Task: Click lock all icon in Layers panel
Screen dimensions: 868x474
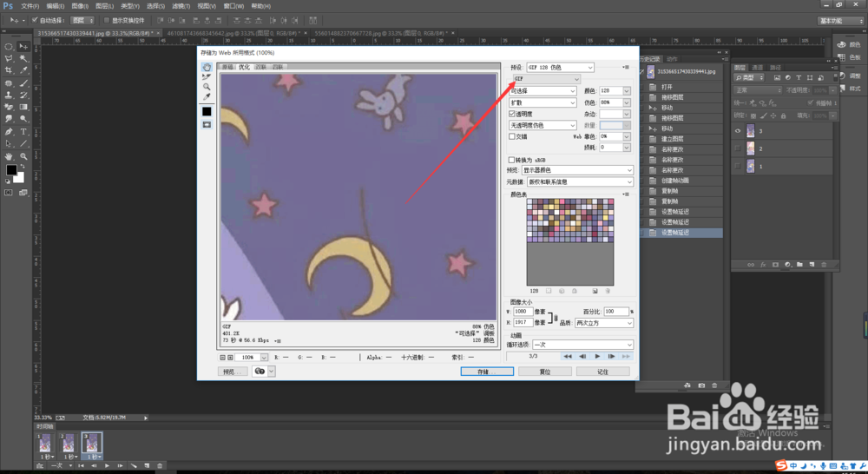Action: point(783,115)
